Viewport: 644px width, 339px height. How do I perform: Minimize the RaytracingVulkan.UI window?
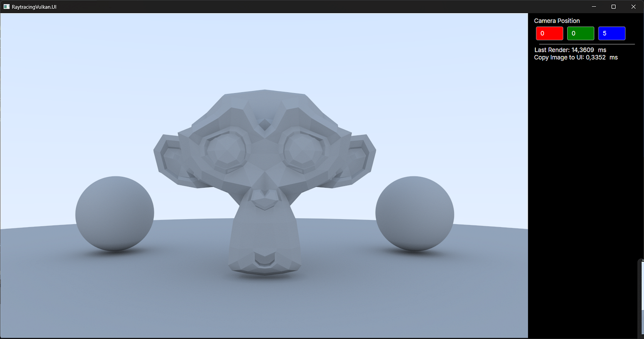click(593, 7)
